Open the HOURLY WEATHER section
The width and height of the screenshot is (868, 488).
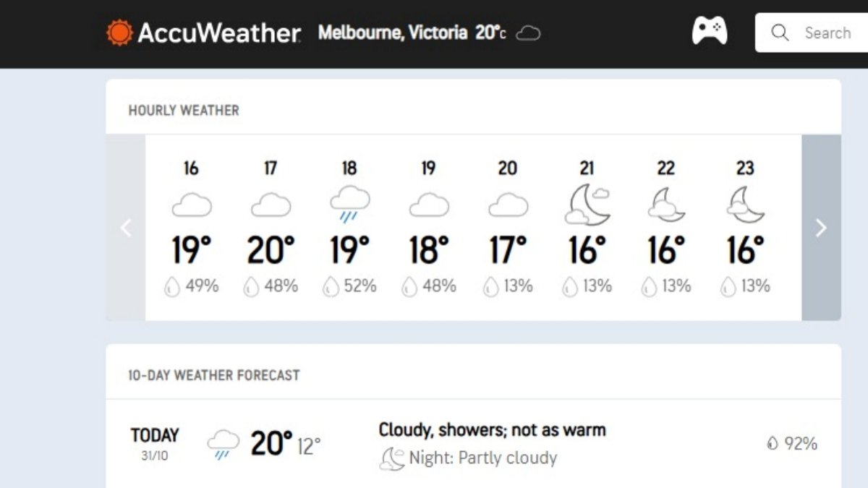pyautogui.click(x=184, y=110)
